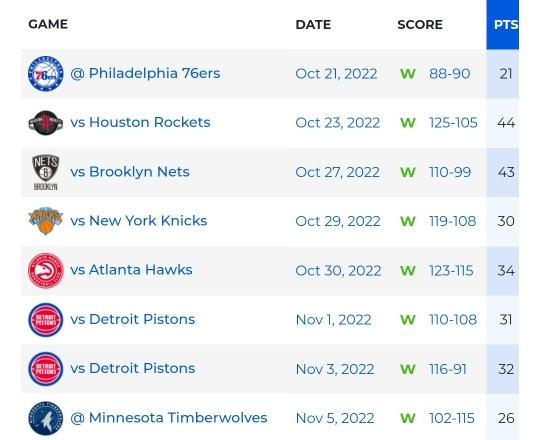Open the 116-91 score link

click(448, 369)
